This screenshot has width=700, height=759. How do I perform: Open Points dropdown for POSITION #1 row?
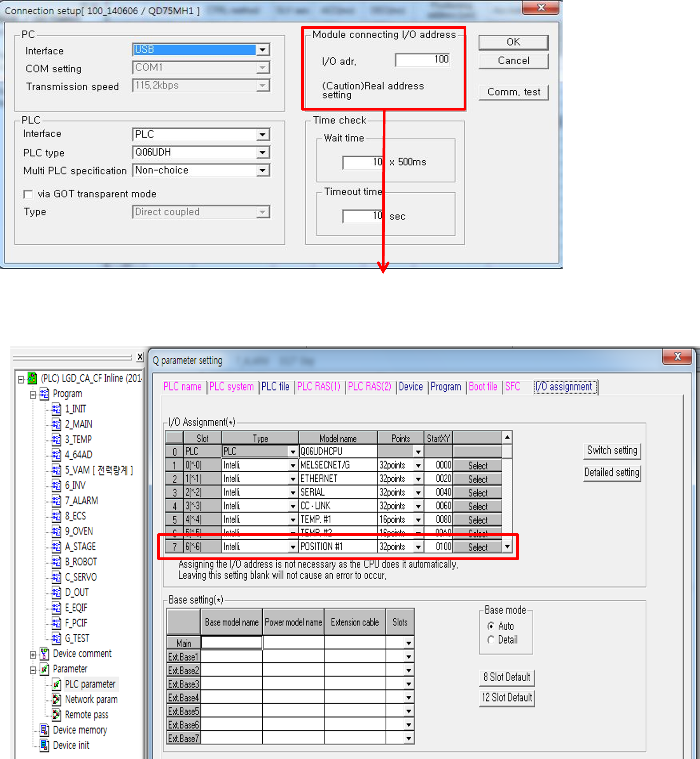pos(418,547)
